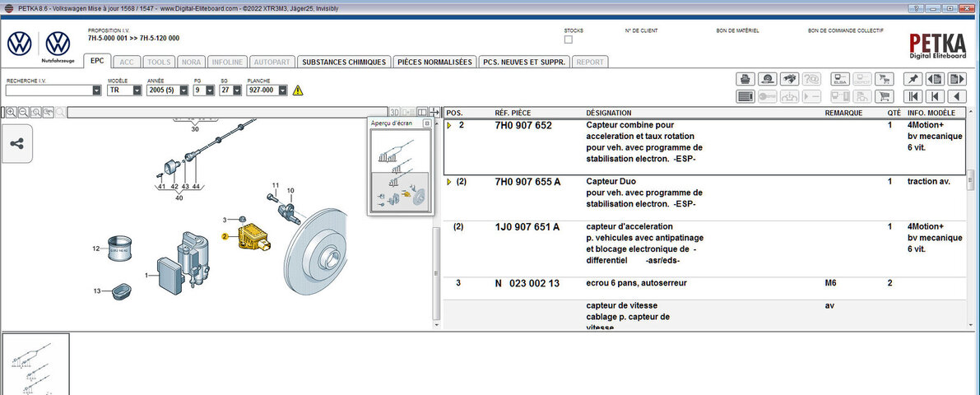Go back one step with left arrow

[957, 96]
